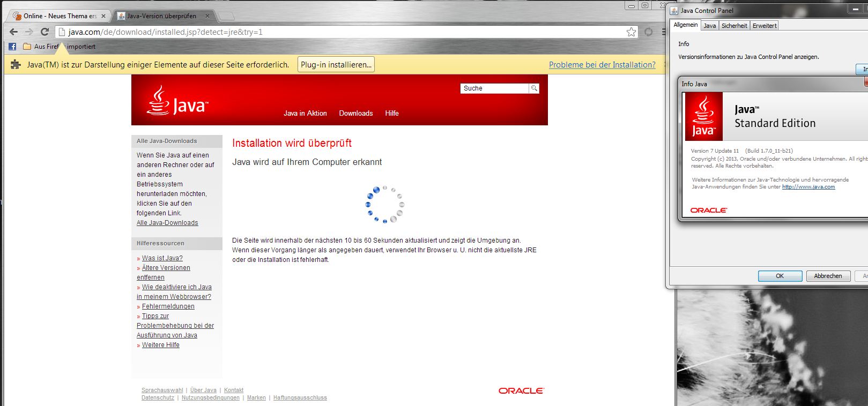Open the Sicherheit tab in Java Control Panel

[x=734, y=26]
